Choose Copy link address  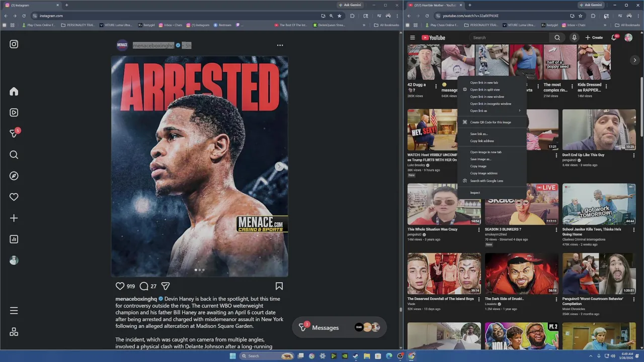coord(492,141)
